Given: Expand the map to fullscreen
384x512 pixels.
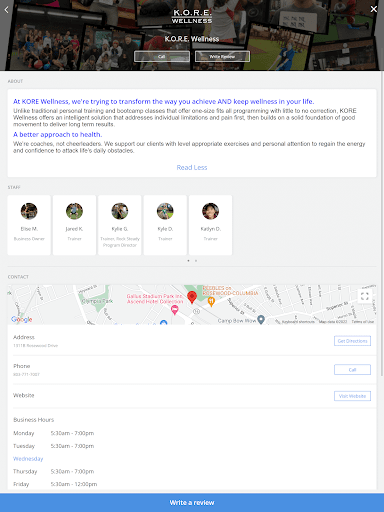Looking at the screenshot, I should coord(365,296).
